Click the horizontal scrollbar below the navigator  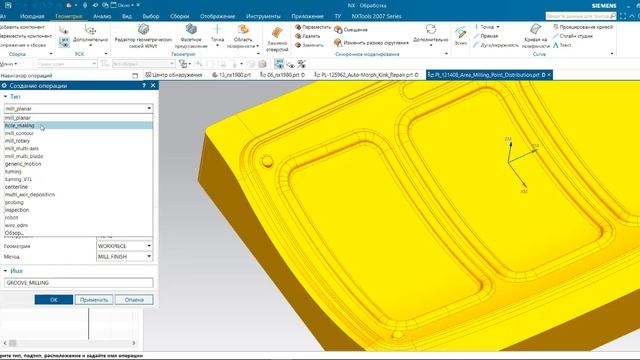(x=69, y=343)
